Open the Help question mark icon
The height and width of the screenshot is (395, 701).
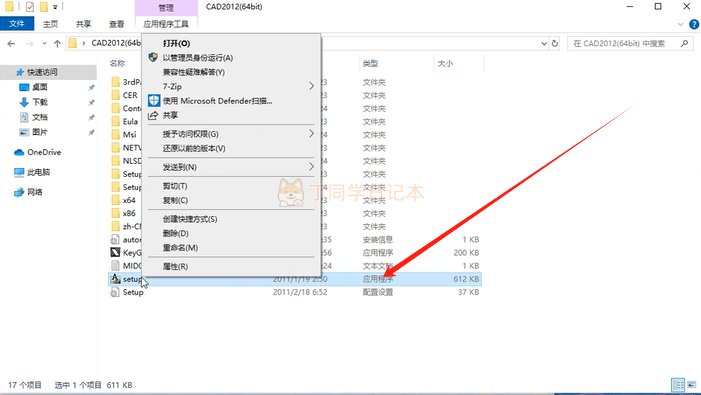pyautogui.click(x=694, y=24)
